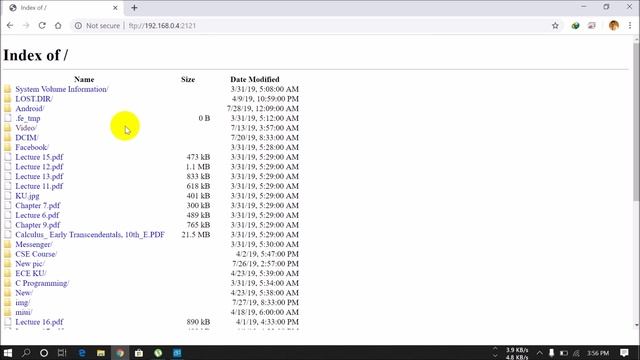Open Lecture 12.pdf
The width and height of the screenshot is (640, 360).
click(39, 167)
